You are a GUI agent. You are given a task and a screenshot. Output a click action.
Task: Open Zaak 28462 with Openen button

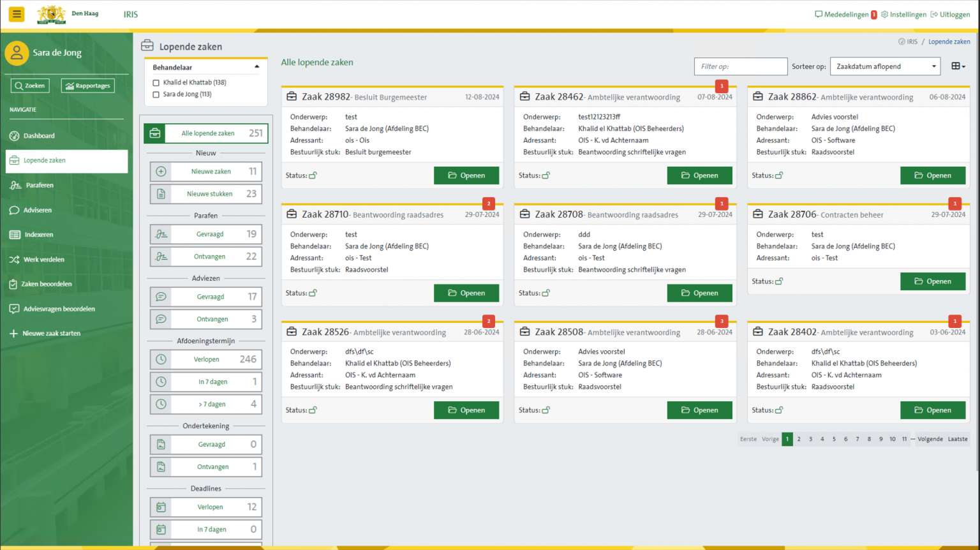coord(699,175)
